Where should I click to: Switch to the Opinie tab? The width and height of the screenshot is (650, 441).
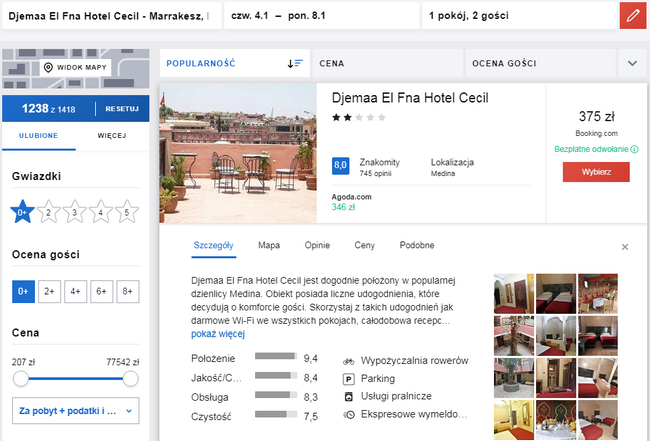pos(317,245)
